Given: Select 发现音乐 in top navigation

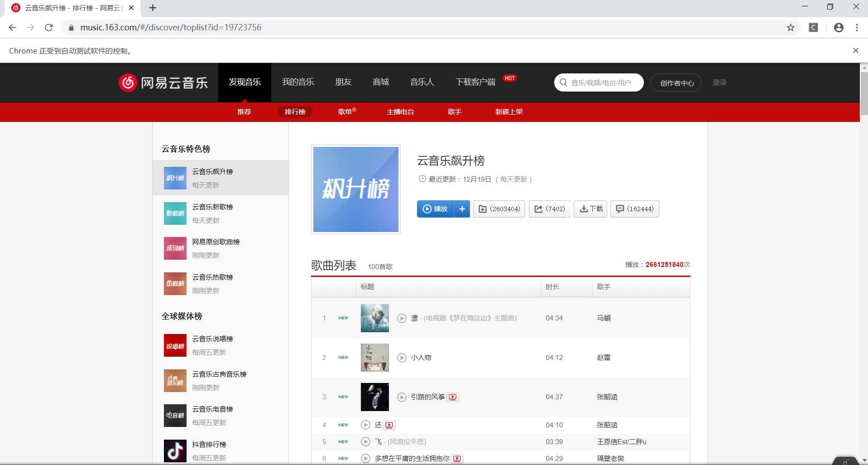Looking at the screenshot, I should [x=245, y=82].
